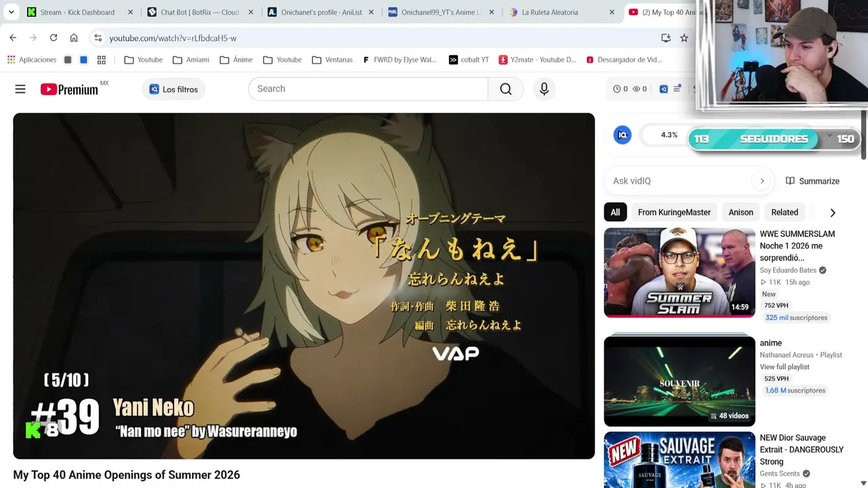The image size is (868, 488).
Task: Click the page scrollbar down arrow
Action: click(863, 483)
